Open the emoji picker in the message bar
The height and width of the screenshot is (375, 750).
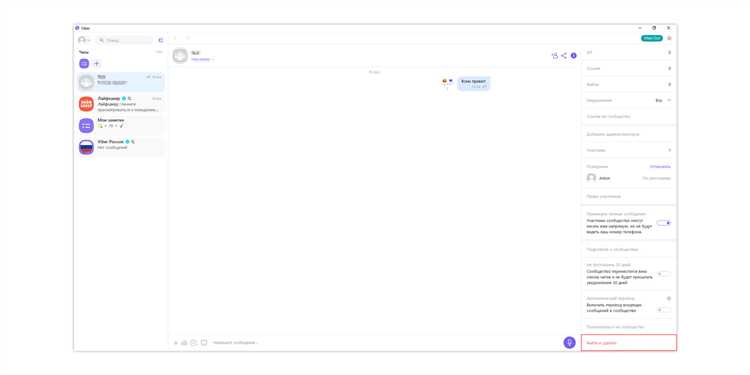(194, 342)
